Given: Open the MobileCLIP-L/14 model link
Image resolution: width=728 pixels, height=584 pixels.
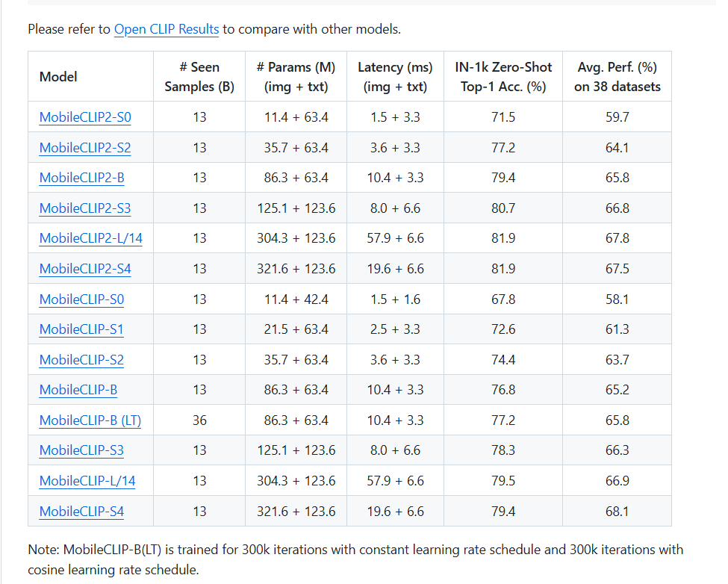Looking at the screenshot, I should [87, 480].
